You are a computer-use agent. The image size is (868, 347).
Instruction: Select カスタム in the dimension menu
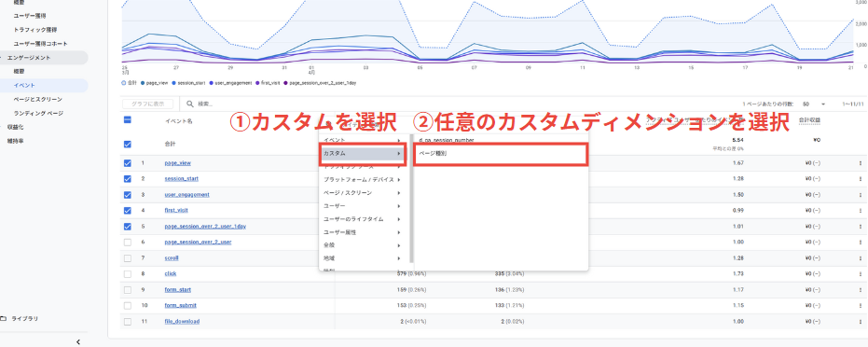363,153
